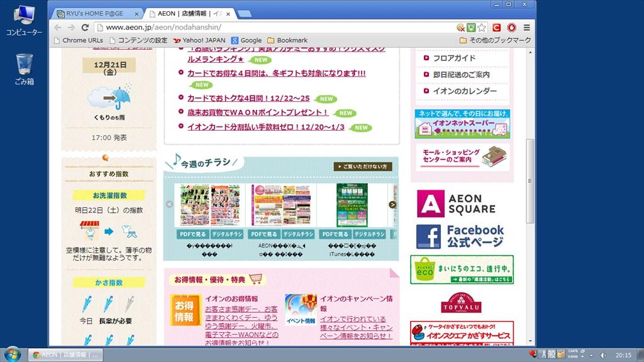
Task: Show previous flyers with left arrow
Action: pyautogui.click(x=169, y=204)
